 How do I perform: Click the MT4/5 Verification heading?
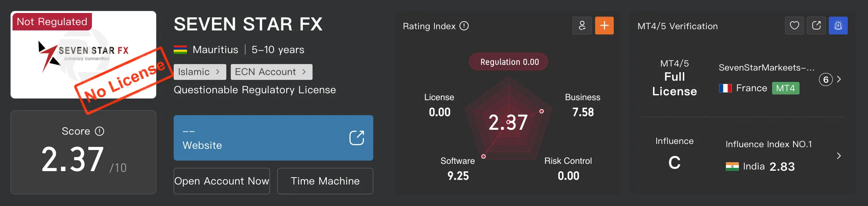click(x=677, y=26)
